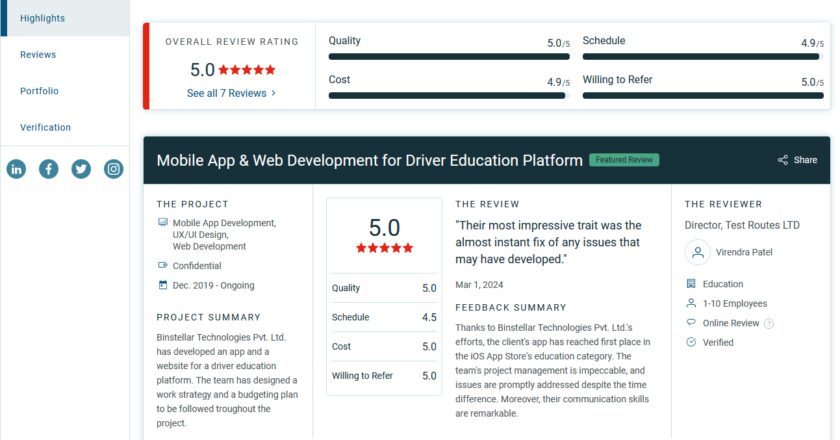Click the overall Quality rating bar
The height and width of the screenshot is (440, 840).
449,56
